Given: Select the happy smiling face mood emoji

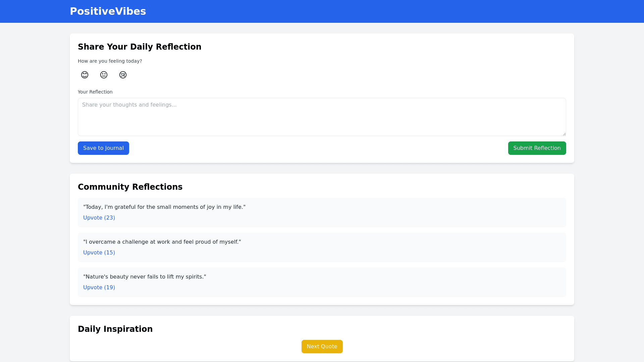Looking at the screenshot, I should (85, 75).
